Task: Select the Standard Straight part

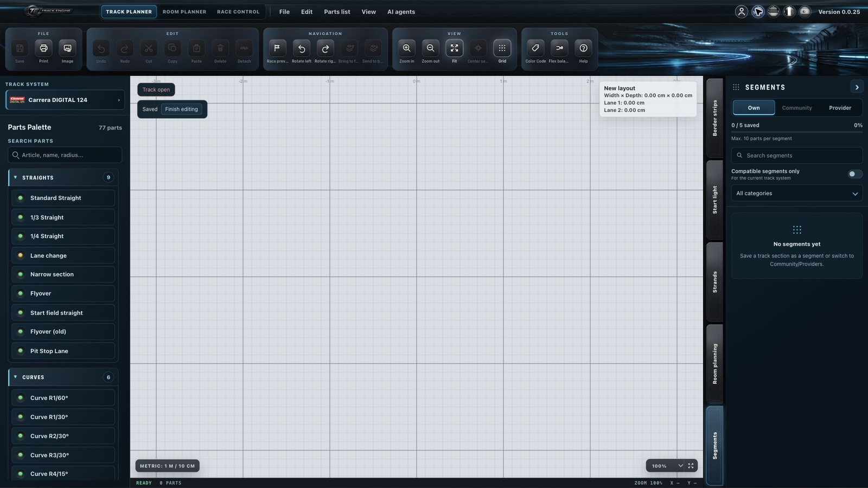Action: (x=63, y=198)
